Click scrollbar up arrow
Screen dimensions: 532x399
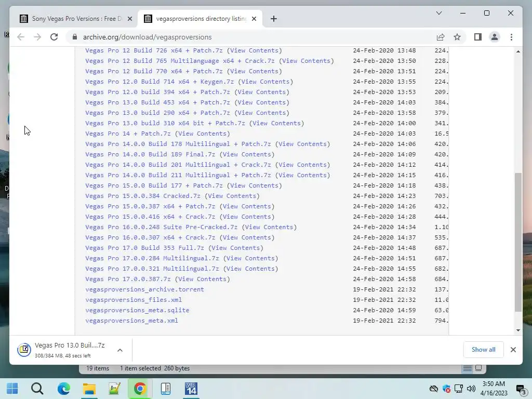pyautogui.click(x=518, y=51)
